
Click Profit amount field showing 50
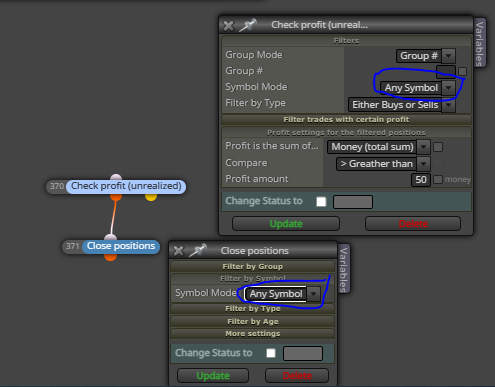tap(421, 180)
